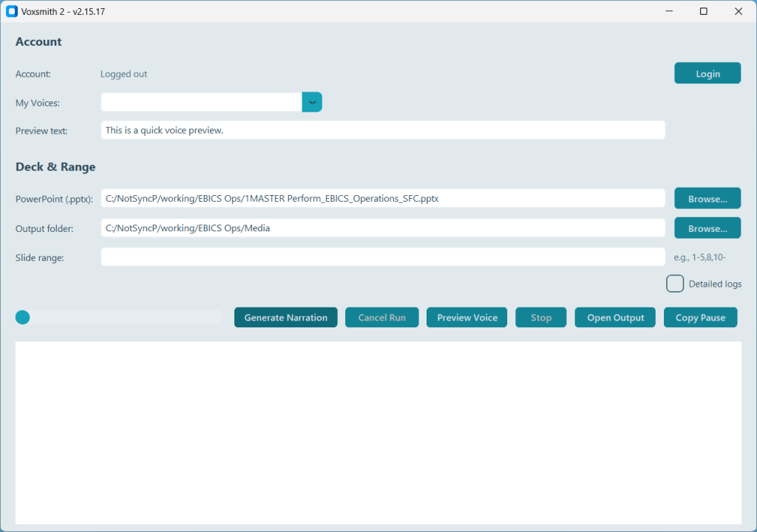This screenshot has width=757, height=532.
Task: Enable the Detailed logs checkbox
Action: point(675,284)
